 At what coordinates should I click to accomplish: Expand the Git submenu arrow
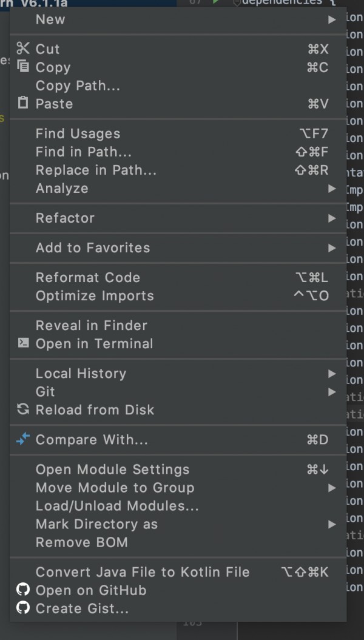point(332,392)
